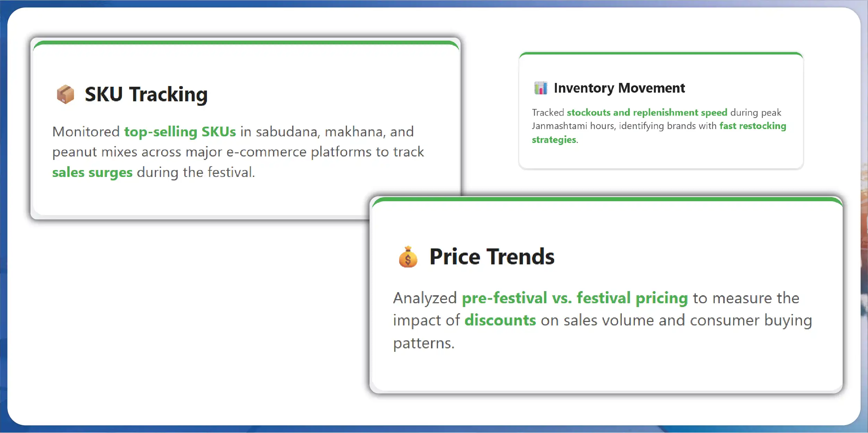Image resolution: width=868 pixels, height=433 pixels.
Task: Click the Price Trends heading
Action: point(492,257)
